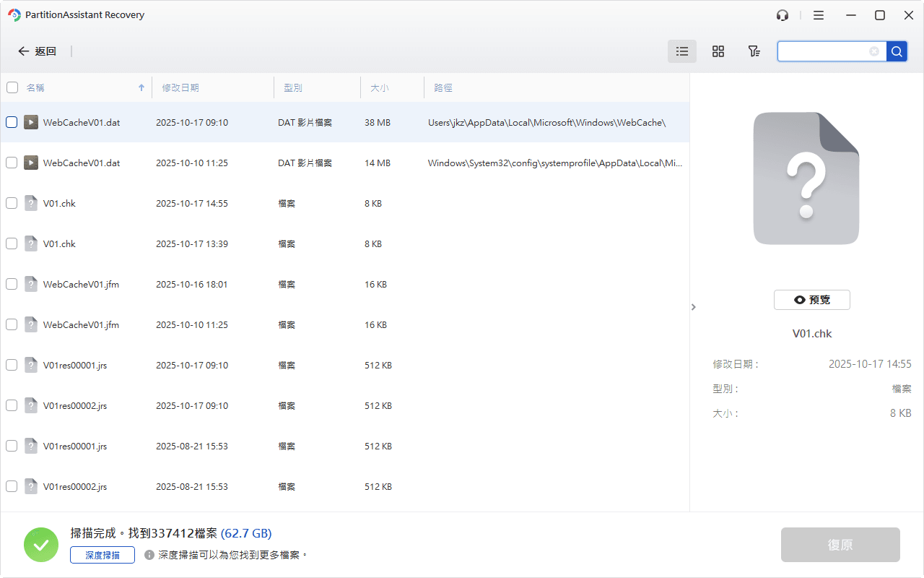
Task: Open the hamburger main menu
Action: tap(819, 15)
